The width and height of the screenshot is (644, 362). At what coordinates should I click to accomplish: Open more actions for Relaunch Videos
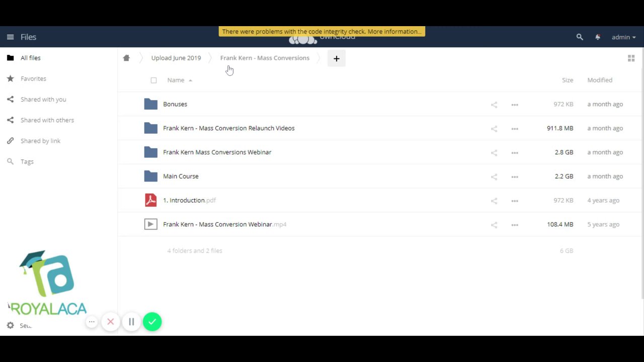(x=515, y=129)
